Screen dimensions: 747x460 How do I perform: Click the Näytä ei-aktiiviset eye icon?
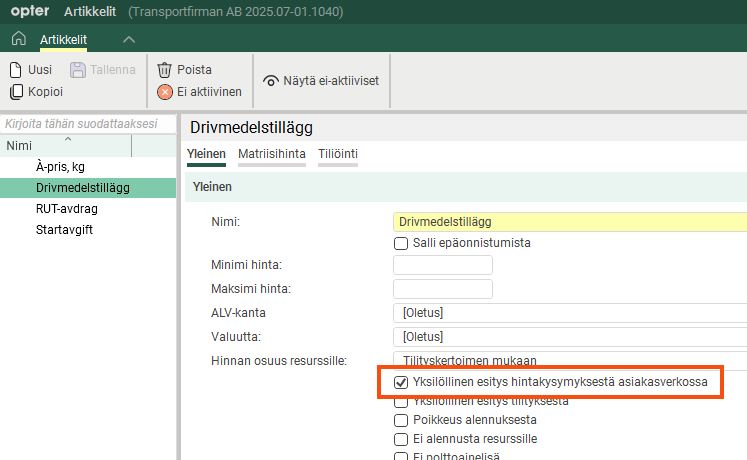pos(270,81)
